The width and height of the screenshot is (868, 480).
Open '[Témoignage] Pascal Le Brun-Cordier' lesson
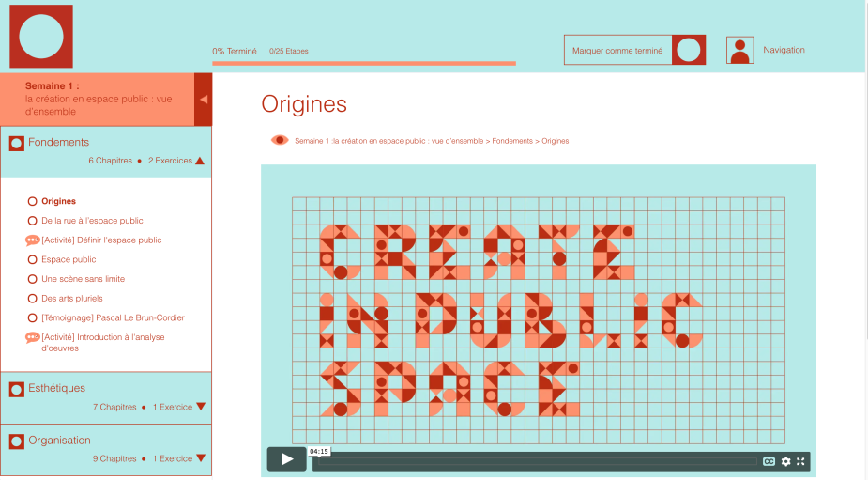pos(113,317)
